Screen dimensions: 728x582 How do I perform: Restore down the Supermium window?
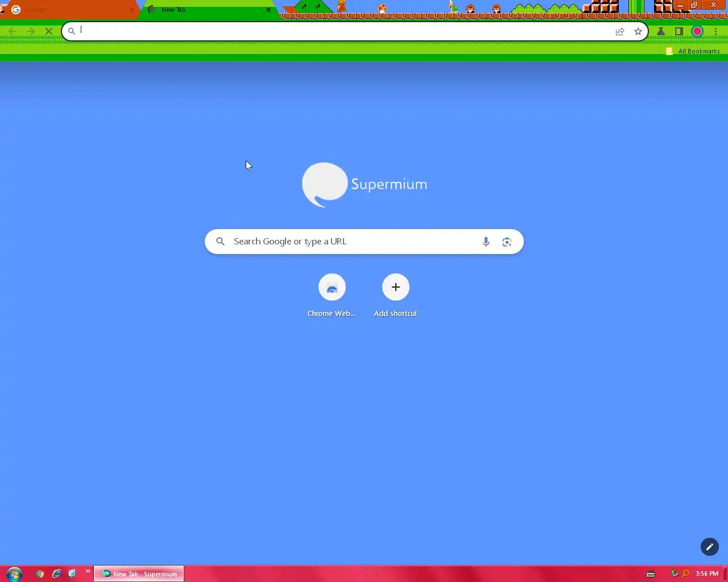[x=694, y=5]
